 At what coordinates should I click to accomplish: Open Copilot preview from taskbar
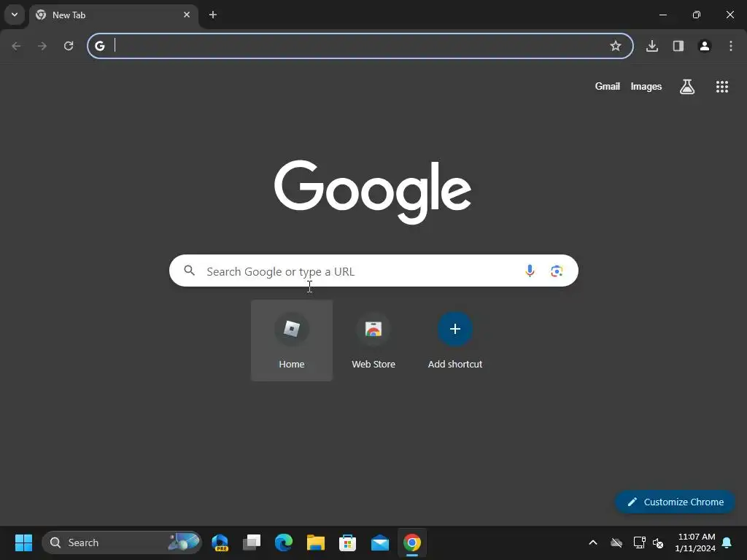[x=220, y=542]
